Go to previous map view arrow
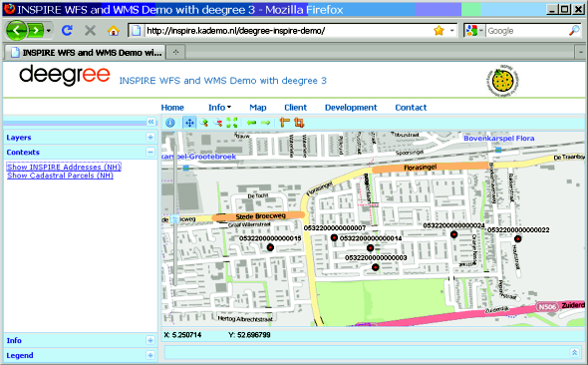 coord(251,123)
